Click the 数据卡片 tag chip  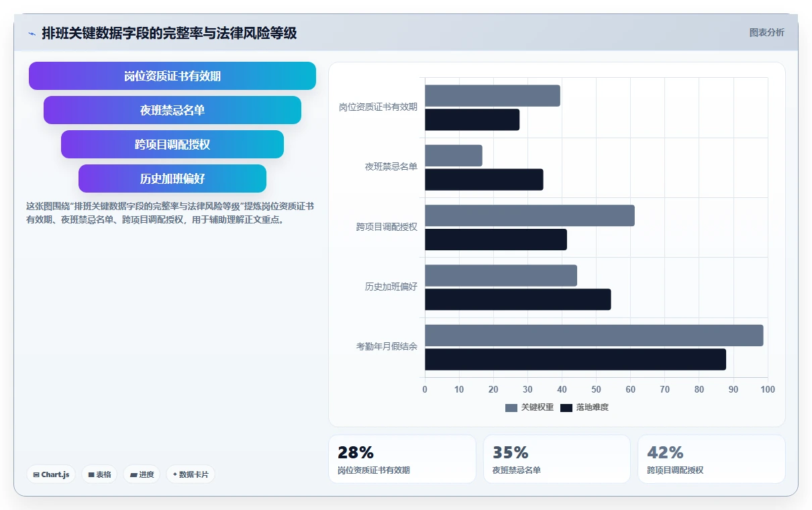coord(191,474)
